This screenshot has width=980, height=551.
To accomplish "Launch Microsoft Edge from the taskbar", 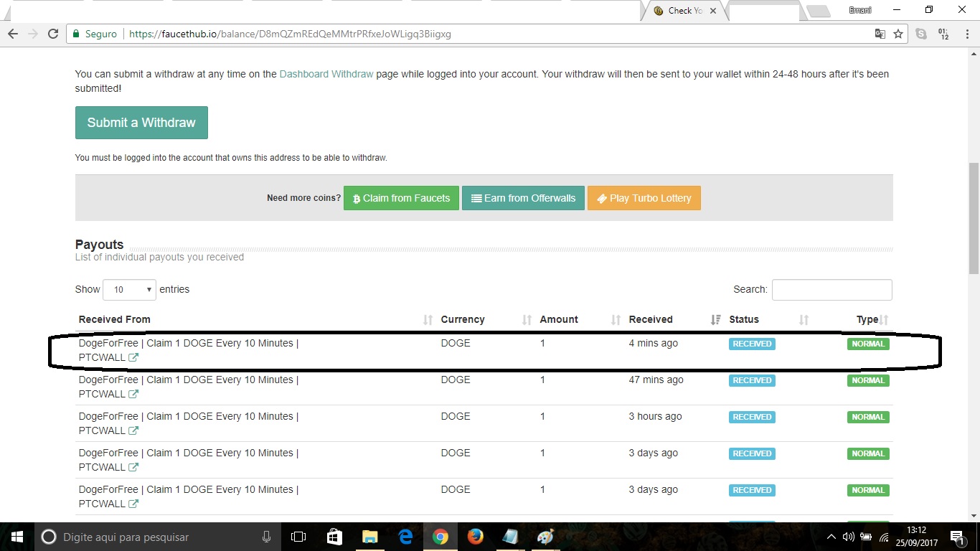I will point(405,537).
